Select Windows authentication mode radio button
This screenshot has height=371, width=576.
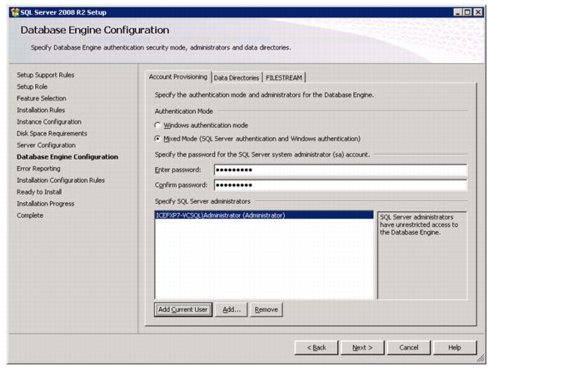pos(158,125)
